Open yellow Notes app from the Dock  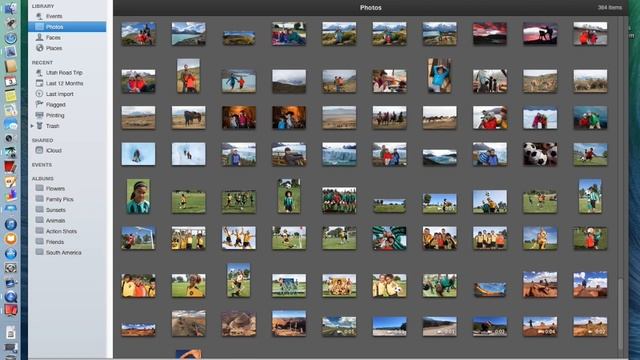[x=10, y=96]
